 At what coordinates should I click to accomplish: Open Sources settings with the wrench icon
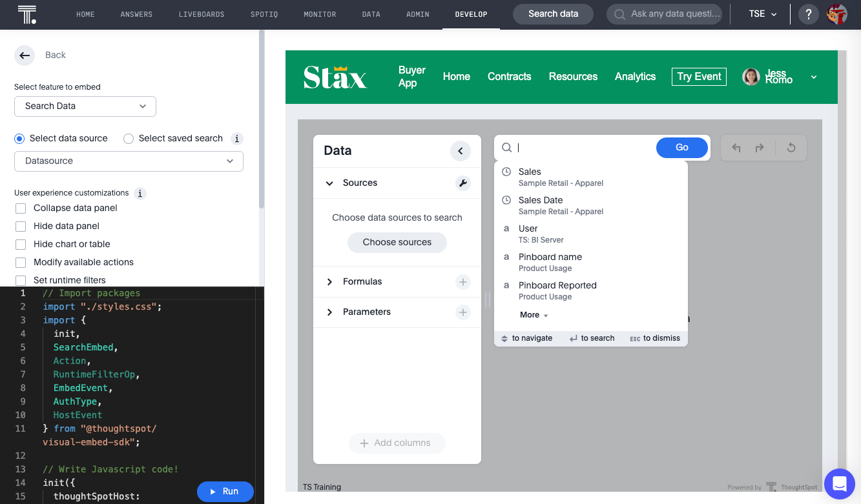tap(462, 183)
